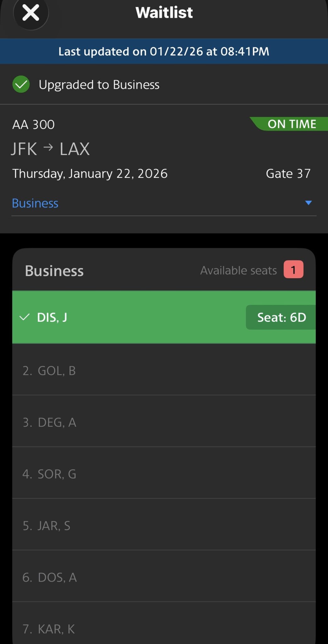Select the highlighted DIS, J row
Image resolution: width=328 pixels, height=644 pixels.
point(126,317)
